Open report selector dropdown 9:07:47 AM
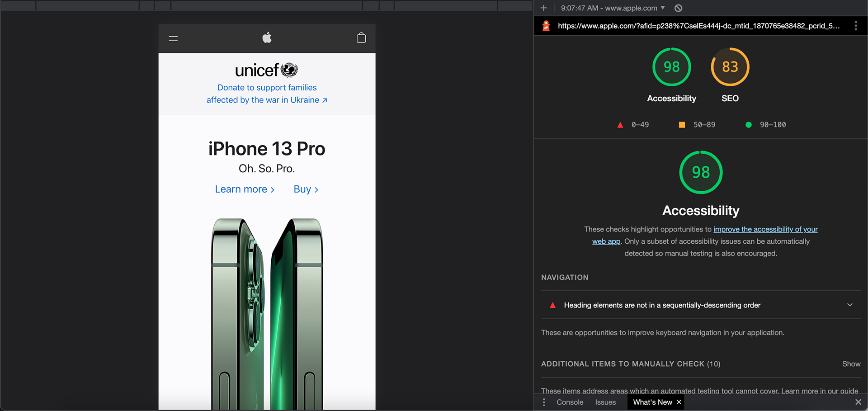This screenshot has width=868, height=411. [x=613, y=8]
